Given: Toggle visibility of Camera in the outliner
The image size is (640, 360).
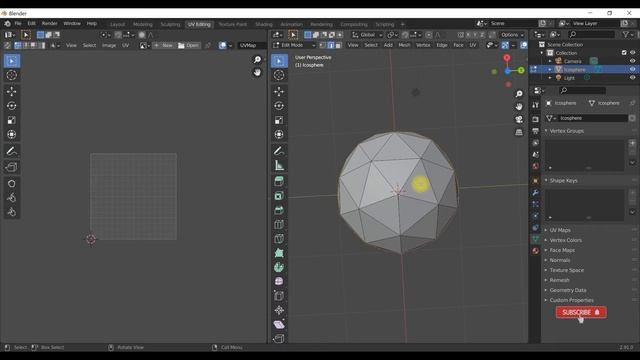Looking at the screenshot, I should point(632,61).
